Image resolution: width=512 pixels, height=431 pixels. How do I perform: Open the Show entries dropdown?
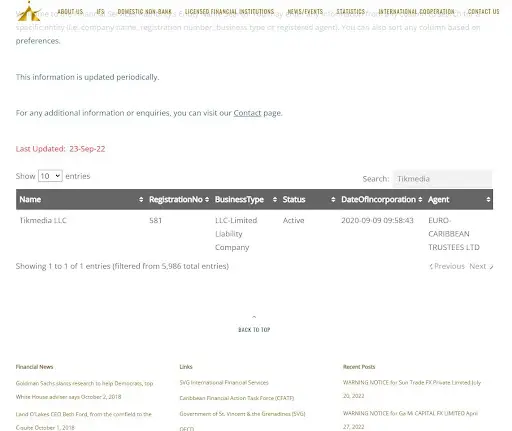coord(50,176)
